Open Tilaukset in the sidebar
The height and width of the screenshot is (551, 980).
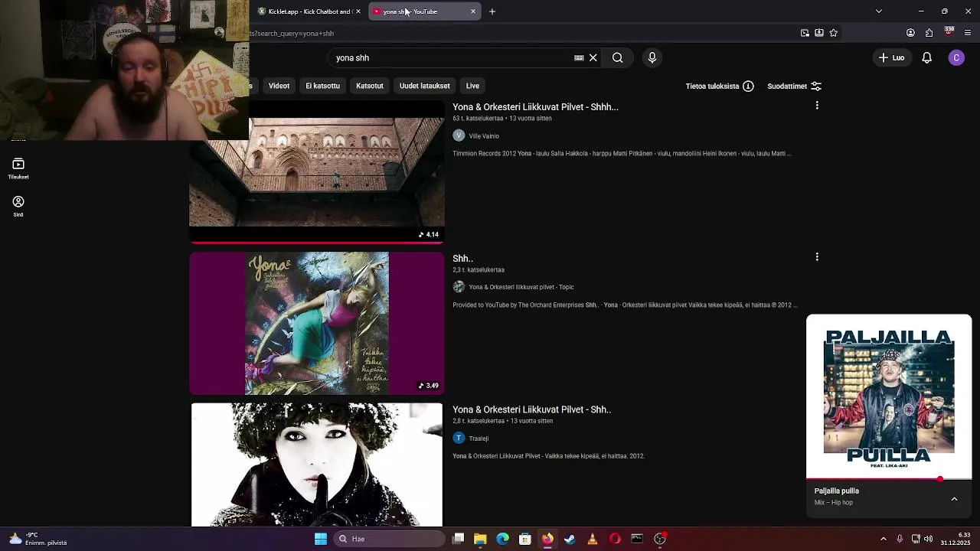tap(18, 168)
